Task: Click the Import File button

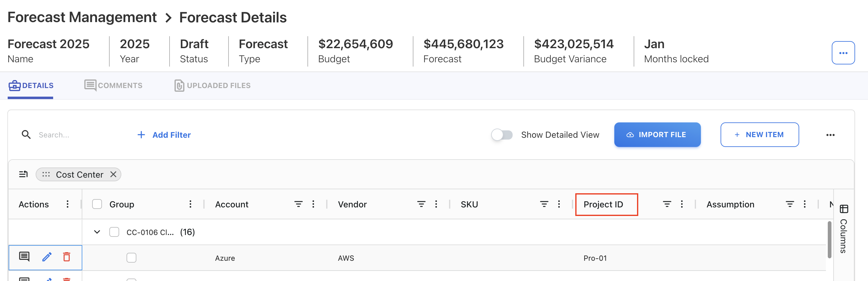Action: [657, 135]
